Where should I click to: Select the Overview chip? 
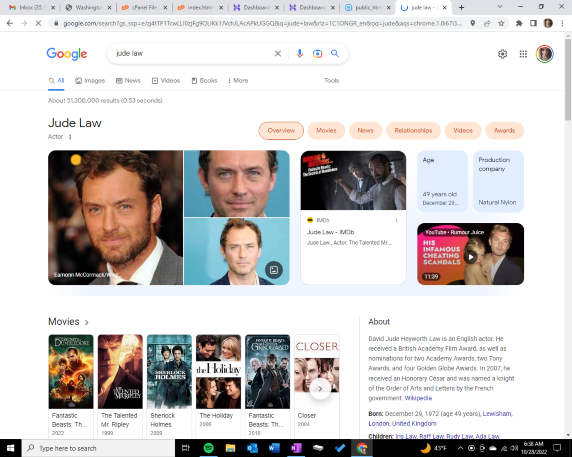(x=281, y=131)
